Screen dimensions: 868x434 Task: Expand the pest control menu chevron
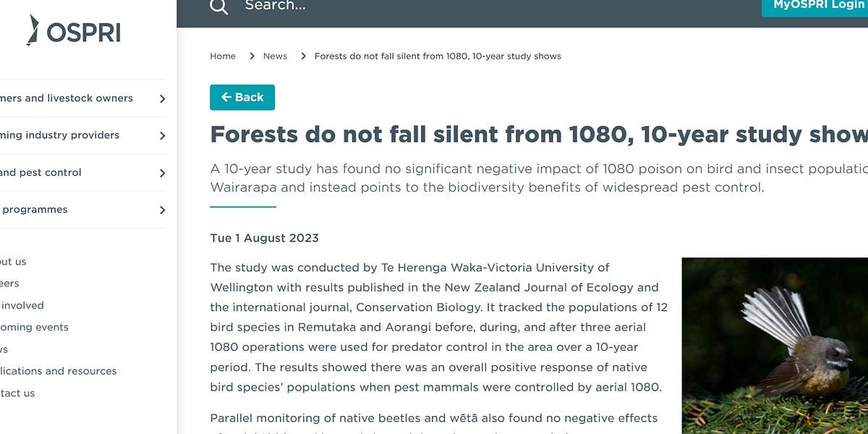click(162, 174)
